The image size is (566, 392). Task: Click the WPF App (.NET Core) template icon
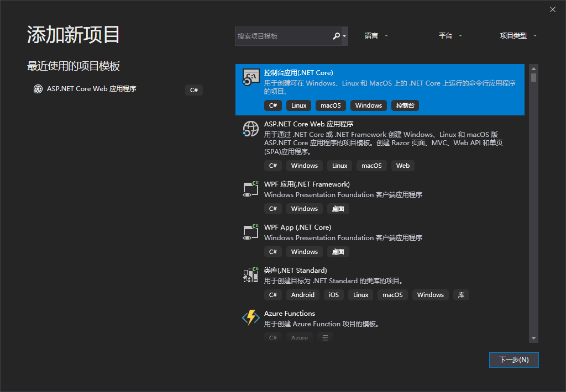[x=250, y=232]
